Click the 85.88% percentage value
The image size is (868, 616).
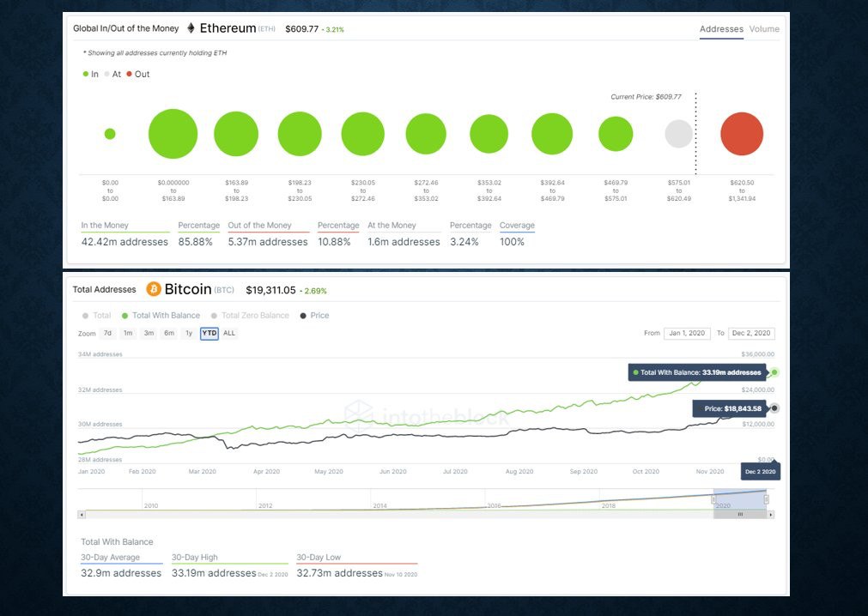(196, 242)
